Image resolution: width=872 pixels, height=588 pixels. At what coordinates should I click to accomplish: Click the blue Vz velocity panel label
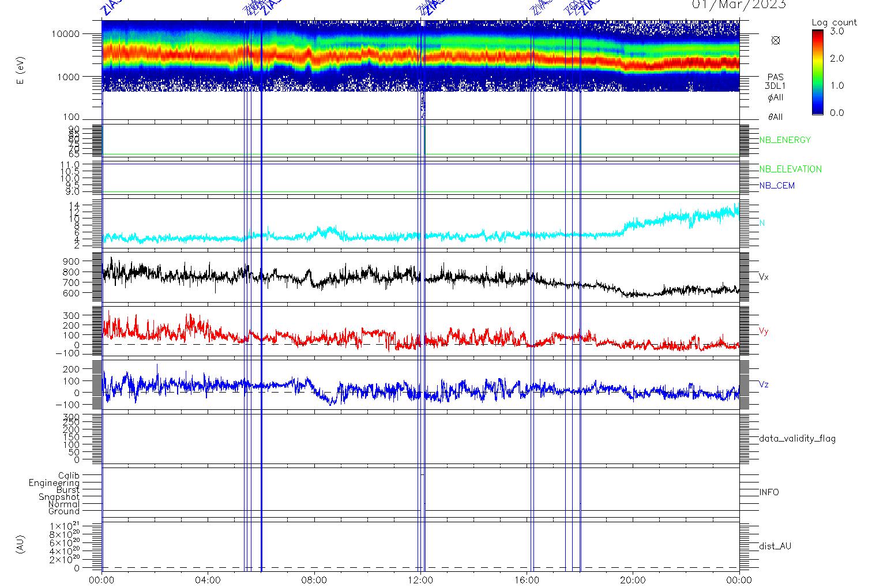click(x=764, y=385)
